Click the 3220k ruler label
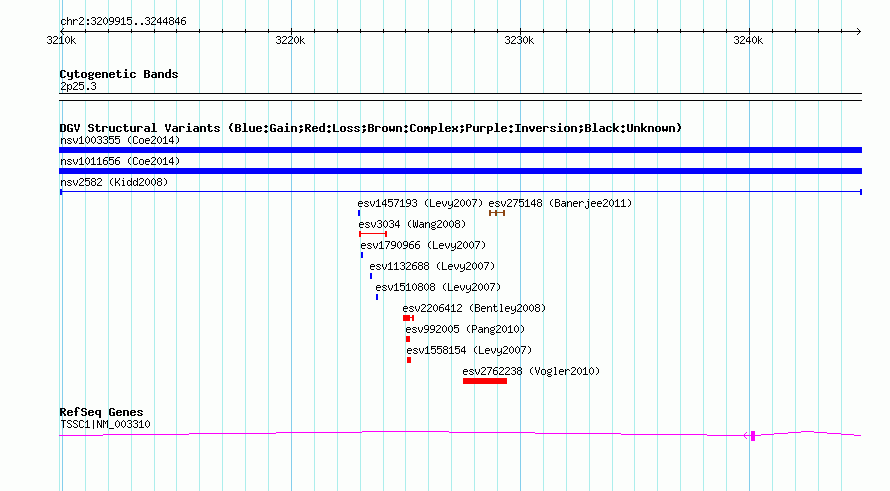Viewport: 890px width, 491px height. (x=290, y=40)
